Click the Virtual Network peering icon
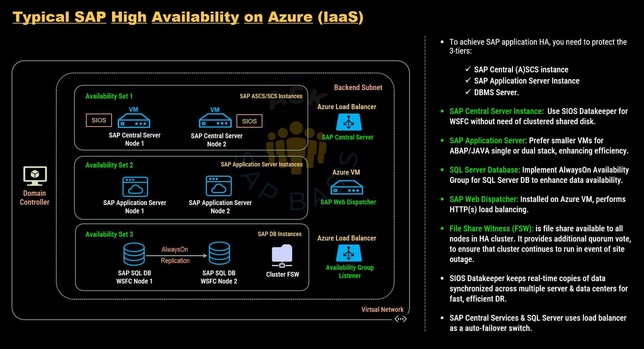Screen dimensions: 644x349 tap(400, 319)
